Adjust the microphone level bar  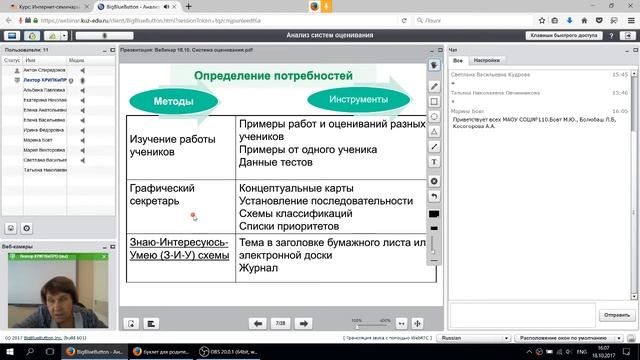104,36
